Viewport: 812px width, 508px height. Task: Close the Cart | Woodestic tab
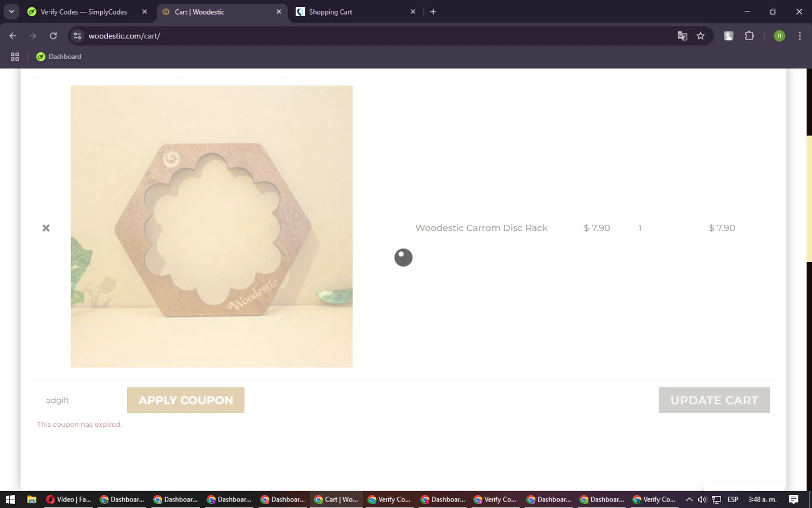(x=279, y=12)
